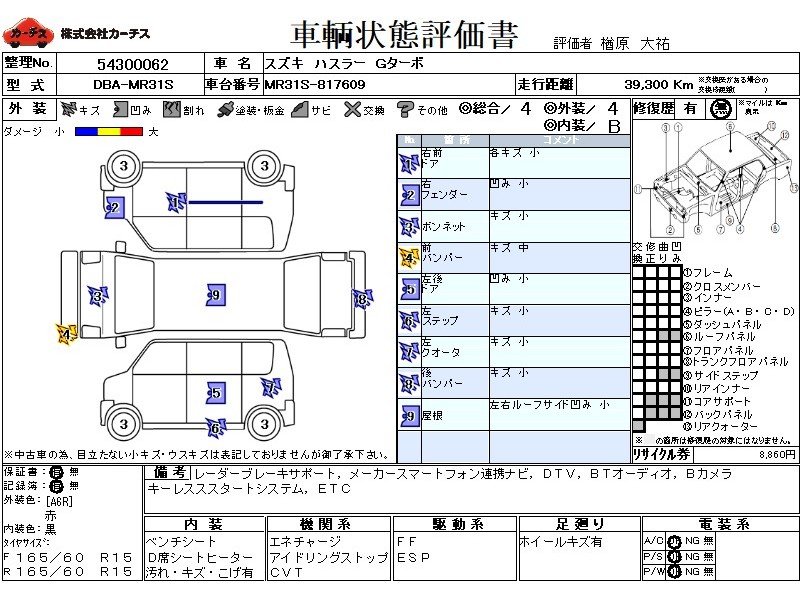This screenshot has width=800, height=600.
Task: Click scratch marker 7 on the diagram's left quarter
Action: click(x=271, y=389)
